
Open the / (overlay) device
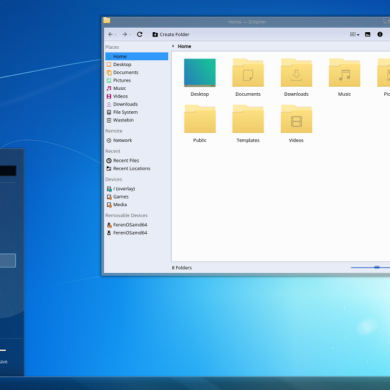click(137, 189)
